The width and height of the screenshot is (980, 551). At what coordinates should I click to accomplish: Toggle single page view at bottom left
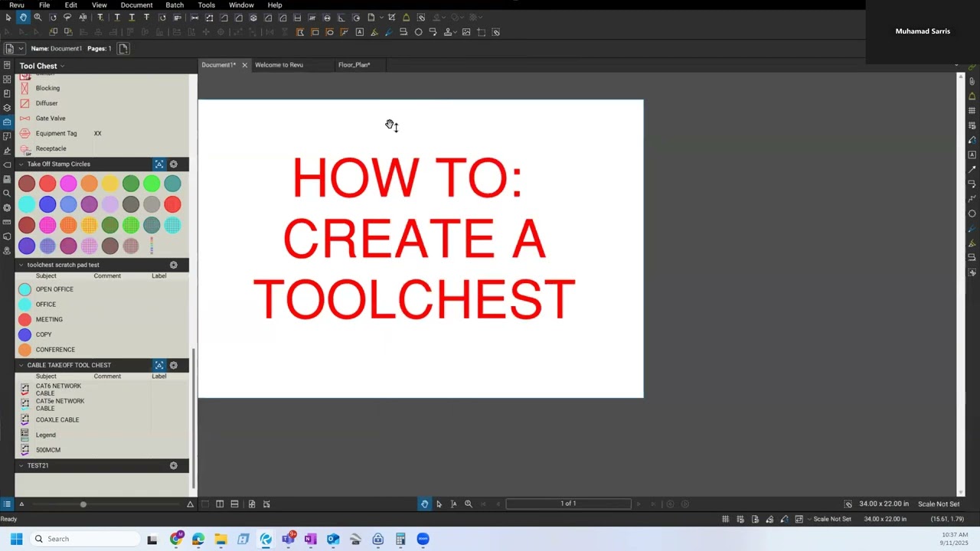point(205,504)
